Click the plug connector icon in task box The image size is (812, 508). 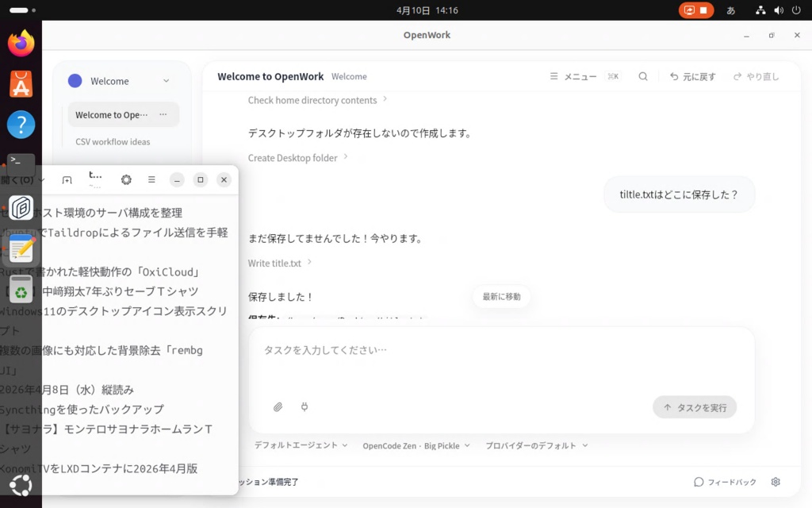click(304, 407)
